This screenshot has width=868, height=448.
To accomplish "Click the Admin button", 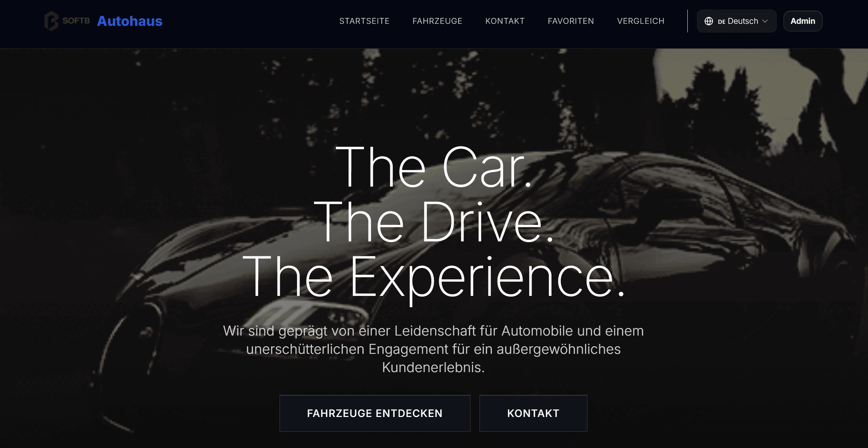I will 803,21.
